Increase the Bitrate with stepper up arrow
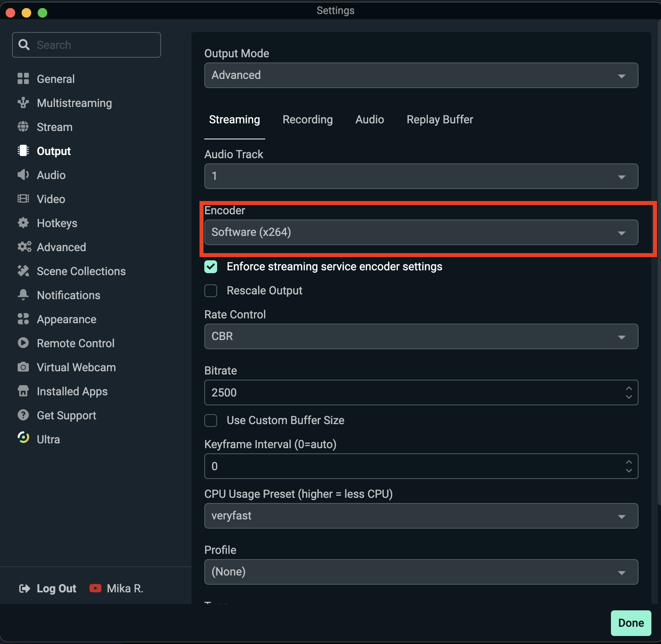 [x=629, y=388]
